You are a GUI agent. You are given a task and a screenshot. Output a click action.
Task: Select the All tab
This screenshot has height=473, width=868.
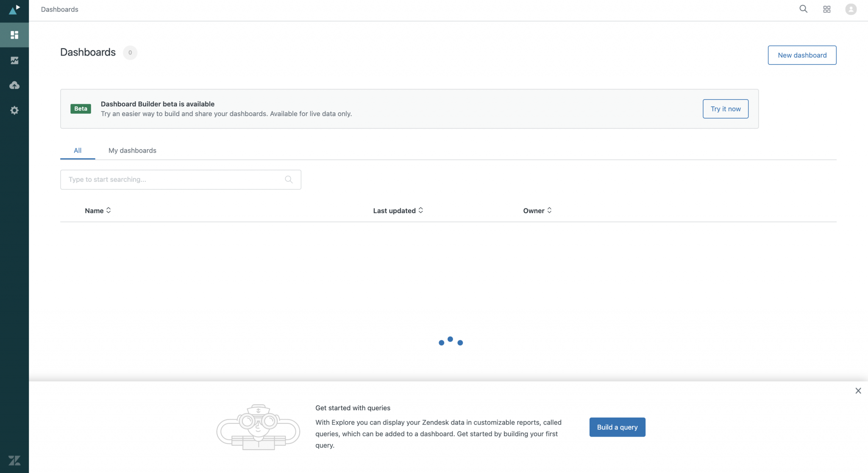coord(78,150)
